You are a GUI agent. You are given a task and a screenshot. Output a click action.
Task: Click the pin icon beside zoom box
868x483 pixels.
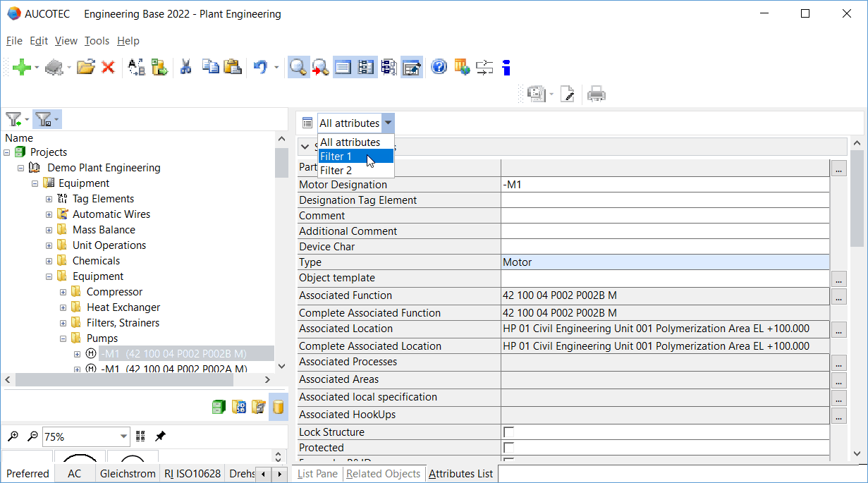pos(160,436)
